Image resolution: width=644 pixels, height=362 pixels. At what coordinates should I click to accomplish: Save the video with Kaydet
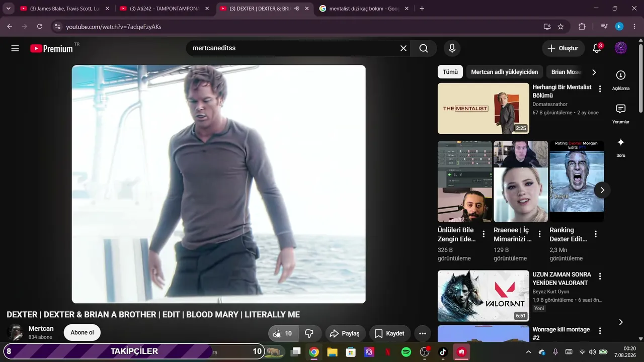[390, 333]
